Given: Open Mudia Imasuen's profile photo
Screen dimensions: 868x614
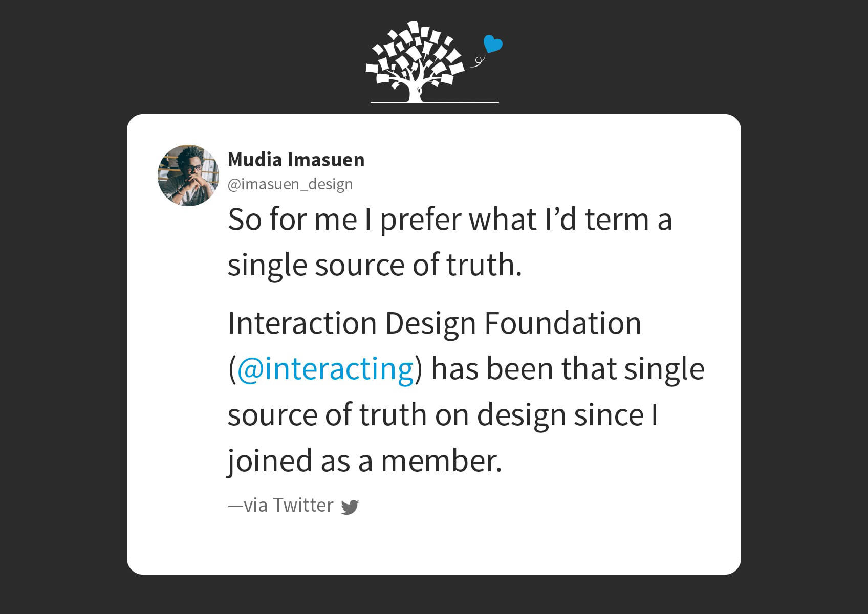Looking at the screenshot, I should click(x=188, y=176).
